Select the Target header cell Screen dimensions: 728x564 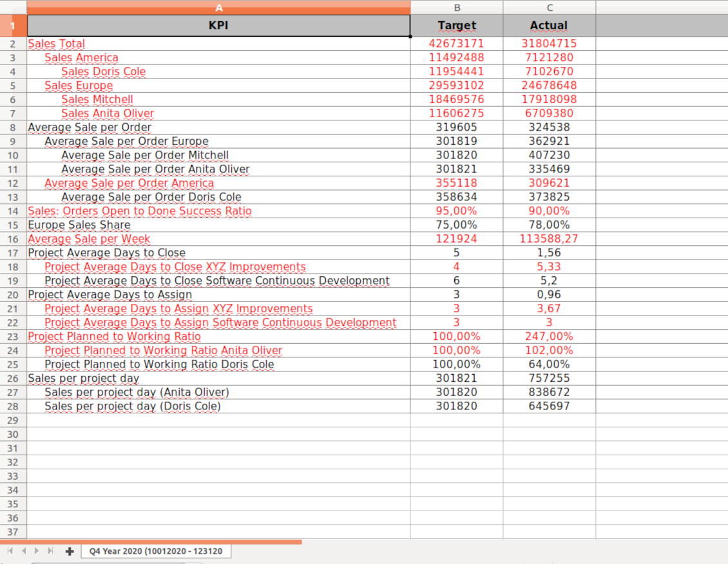point(457,26)
